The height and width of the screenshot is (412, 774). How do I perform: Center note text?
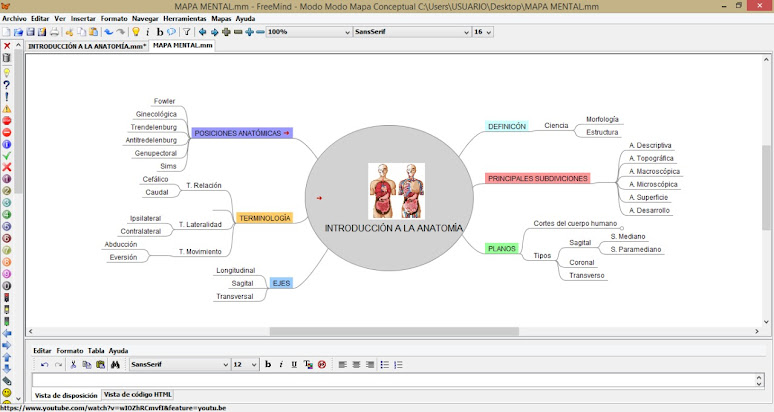(356, 365)
